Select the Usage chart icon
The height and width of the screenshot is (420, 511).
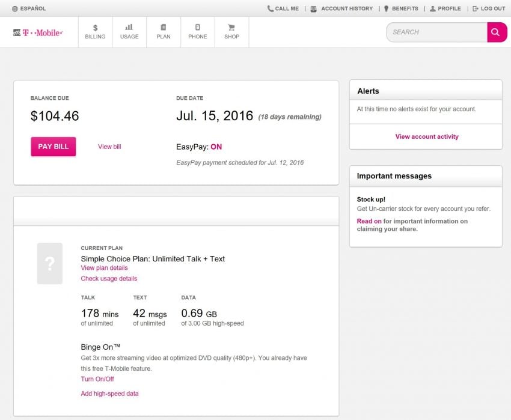[129, 31]
